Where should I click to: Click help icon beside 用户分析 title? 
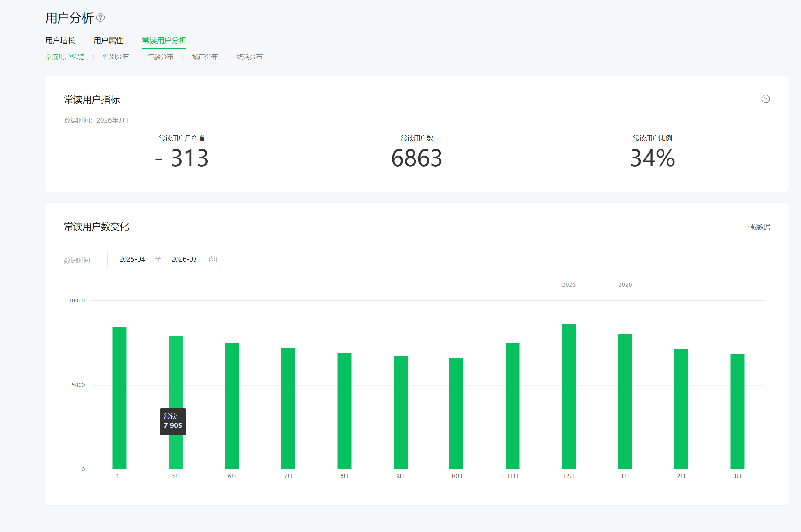click(x=100, y=18)
